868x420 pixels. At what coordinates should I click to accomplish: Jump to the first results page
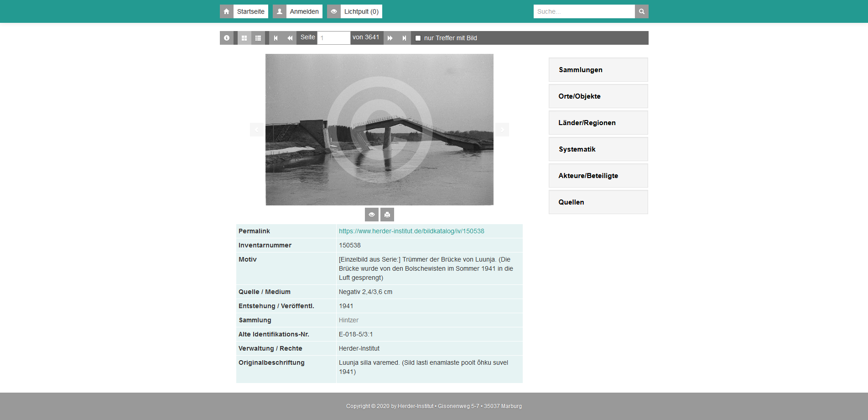pos(276,38)
